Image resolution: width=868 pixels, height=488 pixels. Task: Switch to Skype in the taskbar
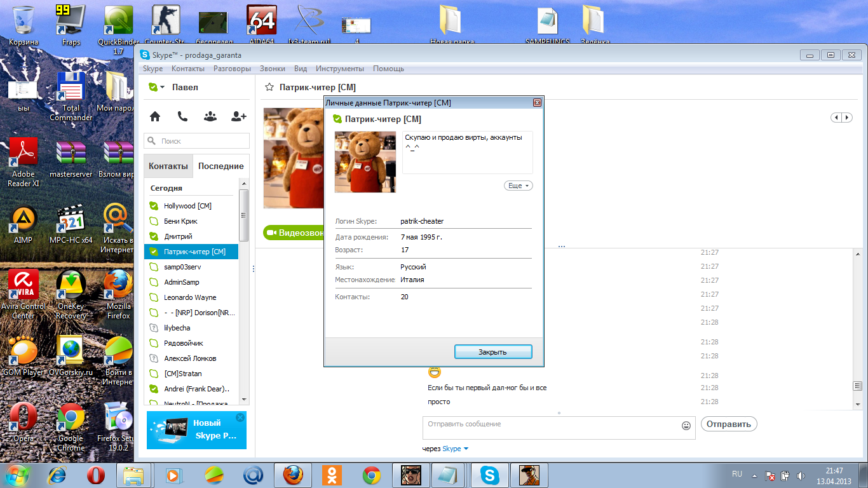489,475
